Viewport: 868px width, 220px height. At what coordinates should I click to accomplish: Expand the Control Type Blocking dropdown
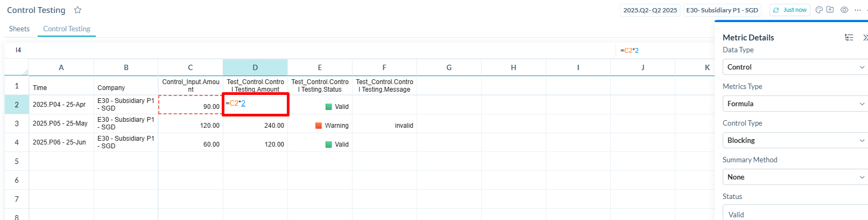[x=794, y=140]
